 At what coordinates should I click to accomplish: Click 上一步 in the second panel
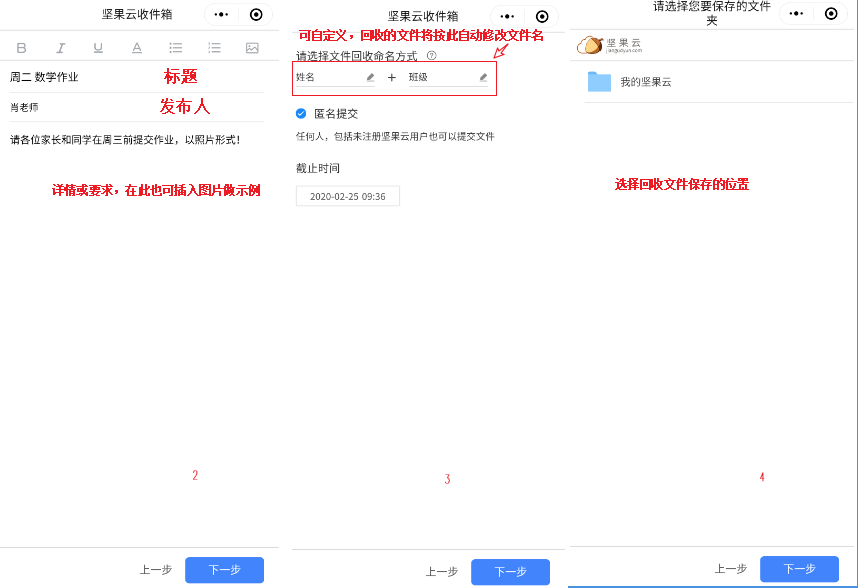click(442, 572)
